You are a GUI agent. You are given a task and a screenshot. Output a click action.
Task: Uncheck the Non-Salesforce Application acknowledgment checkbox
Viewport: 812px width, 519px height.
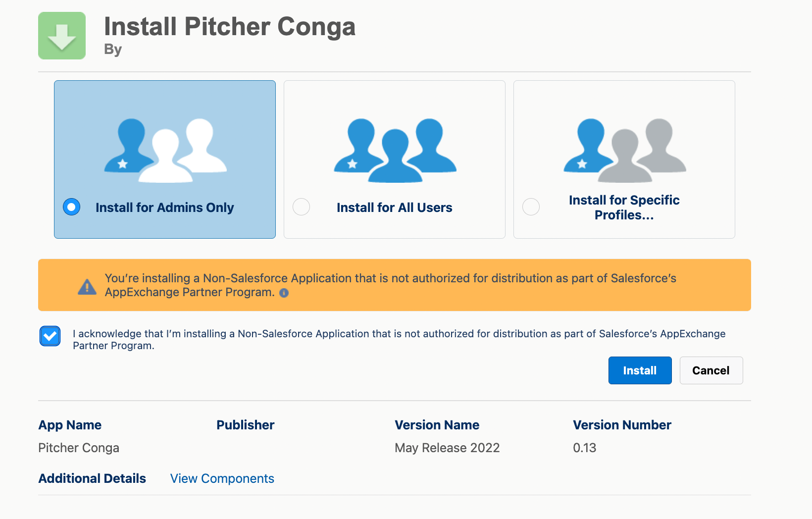[50, 336]
